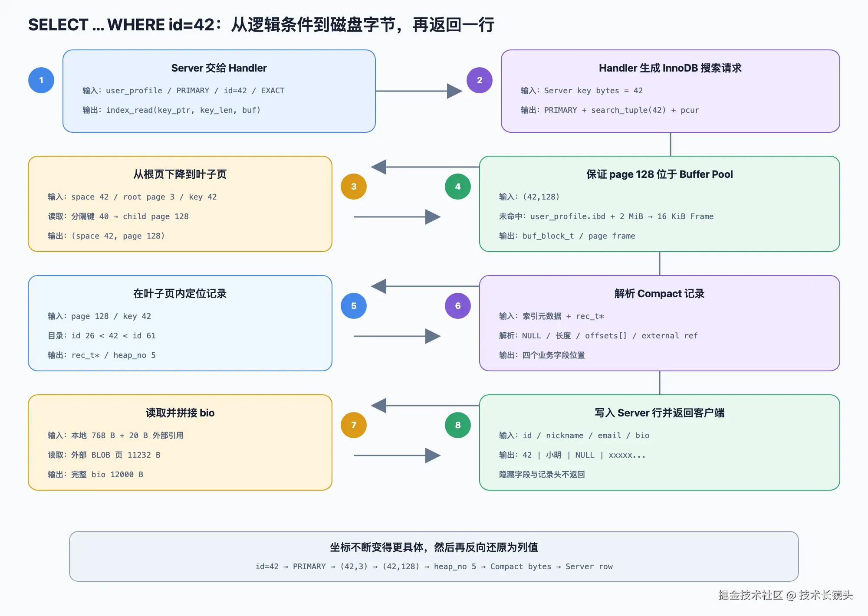Select the line 'page 128 / key 42'
Screen dimensions: 868x616
coord(111,316)
